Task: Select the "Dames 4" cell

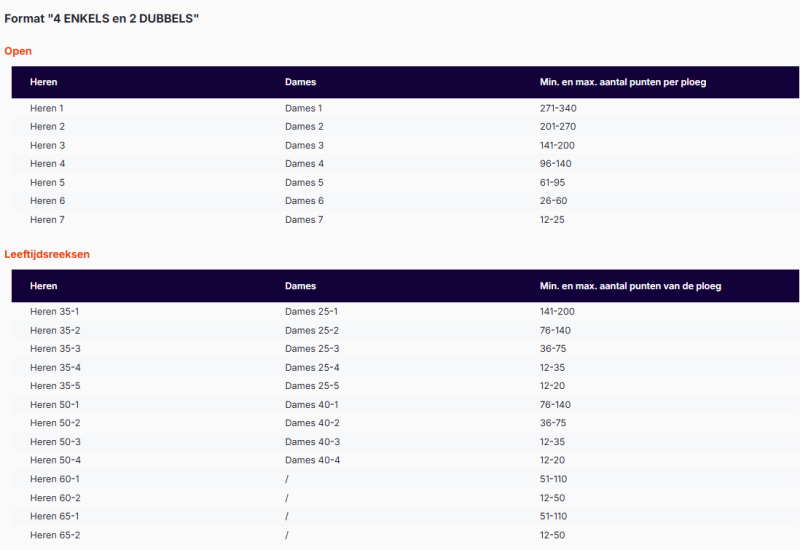Action: [x=304, y=164]
